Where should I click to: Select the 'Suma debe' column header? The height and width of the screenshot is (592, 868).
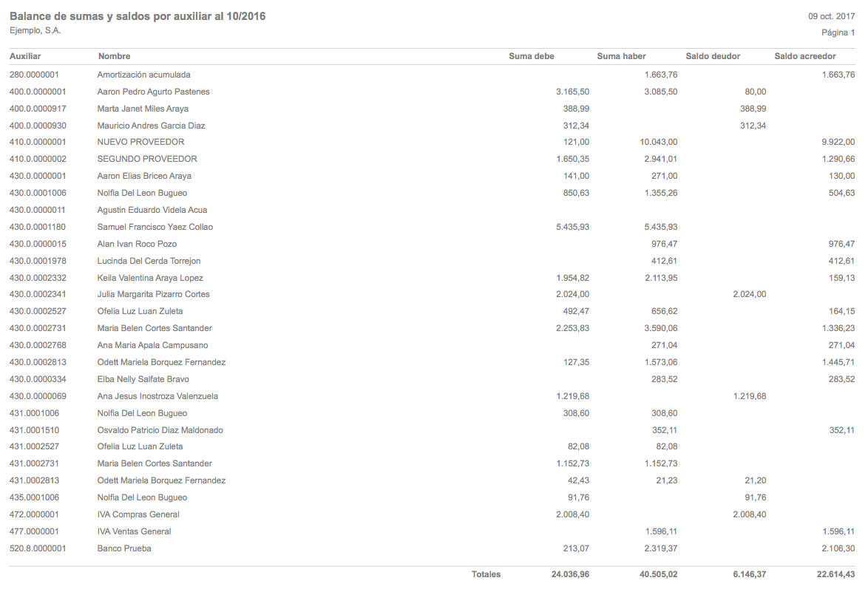pyautogui.click(x=531, y=56)
